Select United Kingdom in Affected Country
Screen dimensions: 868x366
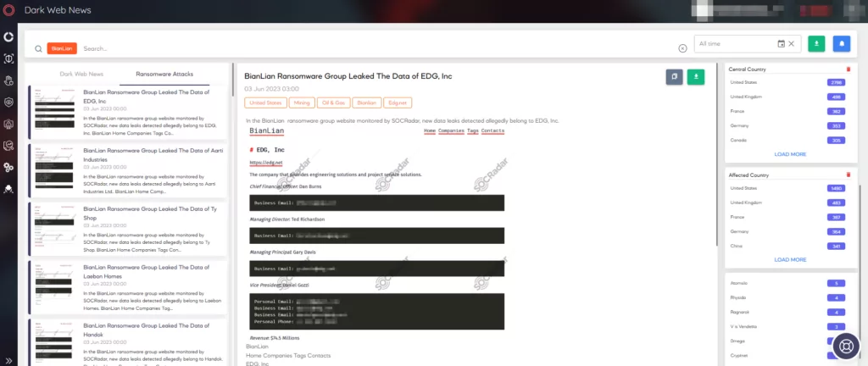click(x=787, y=202)
